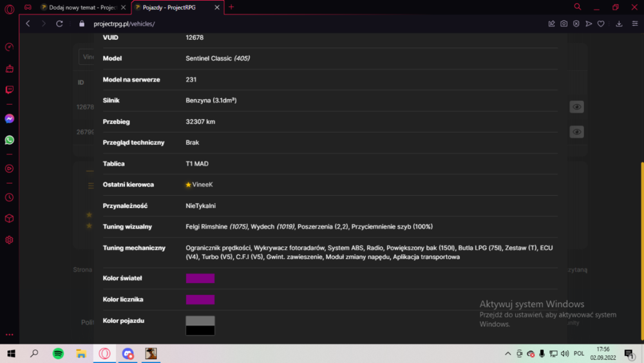Open Messenger in the Opera sidebar
The width and height of the screenshot is (644, 363).
[10, 118]
